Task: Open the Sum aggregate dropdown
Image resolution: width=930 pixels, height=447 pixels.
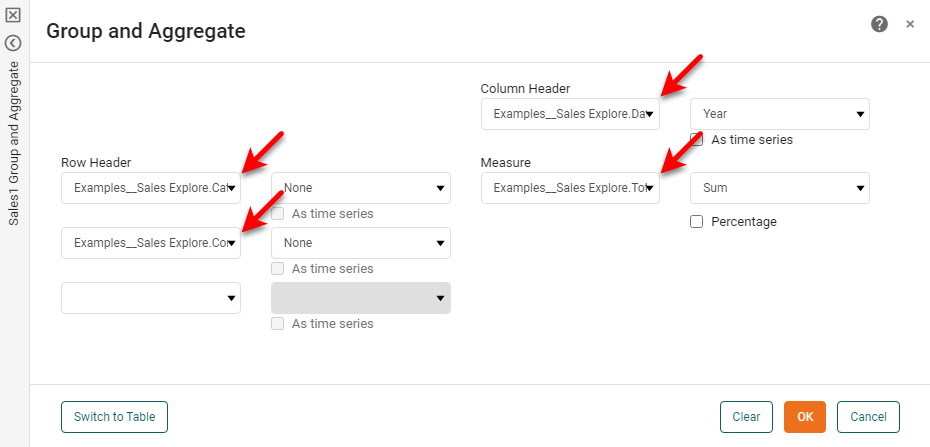Action: (x=780, y=188)
